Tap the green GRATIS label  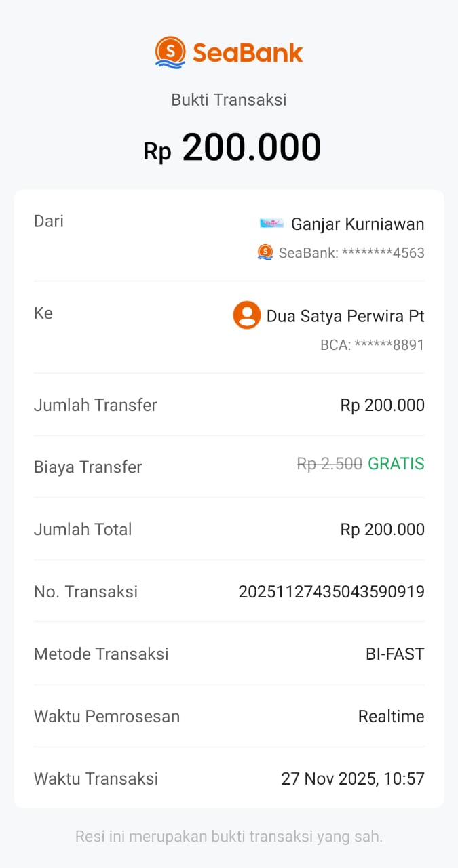(396, 464)
